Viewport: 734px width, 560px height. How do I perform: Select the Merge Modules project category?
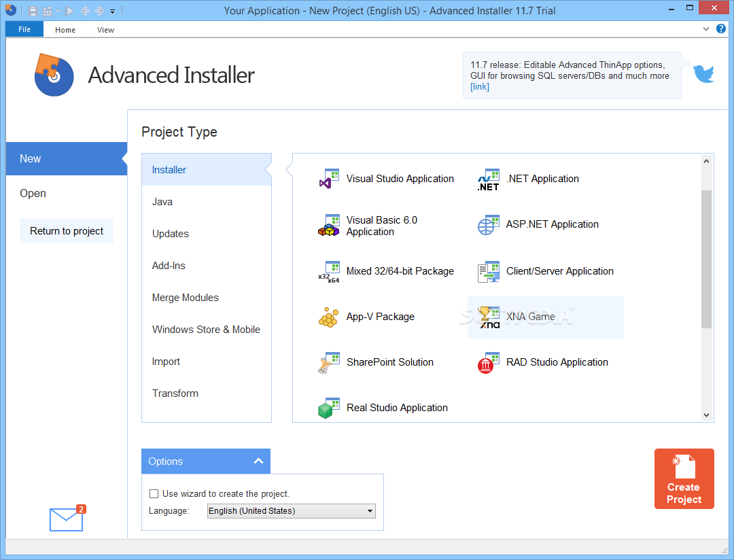(x=207, y=297)
